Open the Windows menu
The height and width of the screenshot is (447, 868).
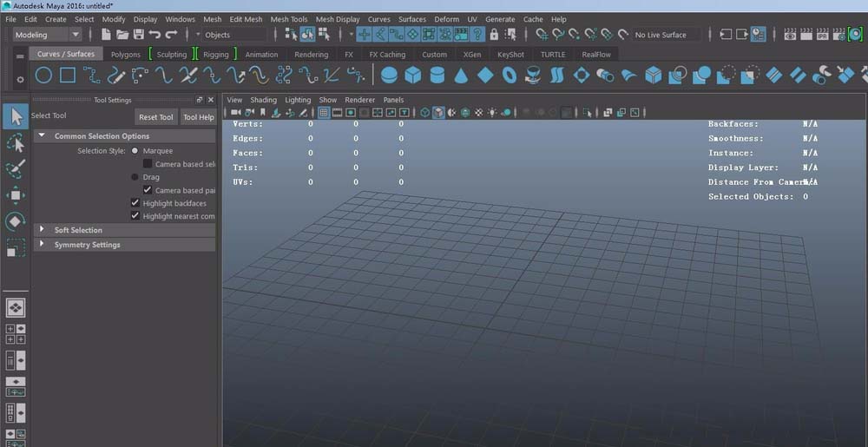(181, 19)
